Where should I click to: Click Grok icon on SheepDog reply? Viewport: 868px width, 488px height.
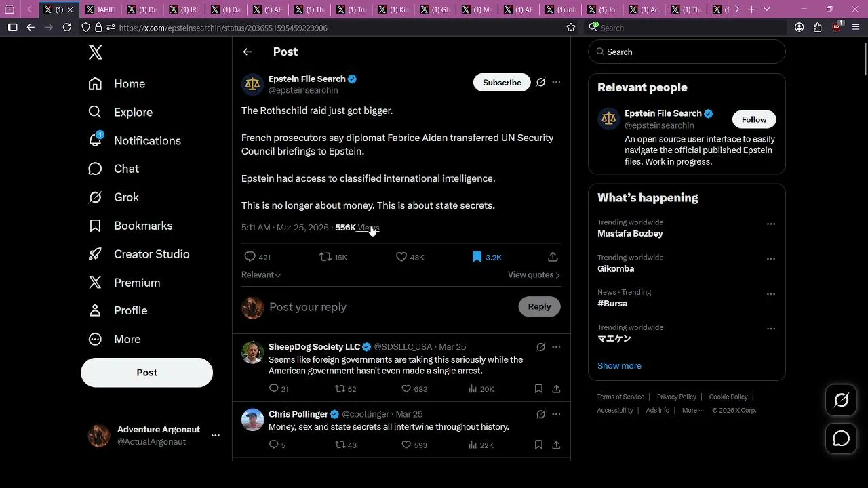coord(540,347)
